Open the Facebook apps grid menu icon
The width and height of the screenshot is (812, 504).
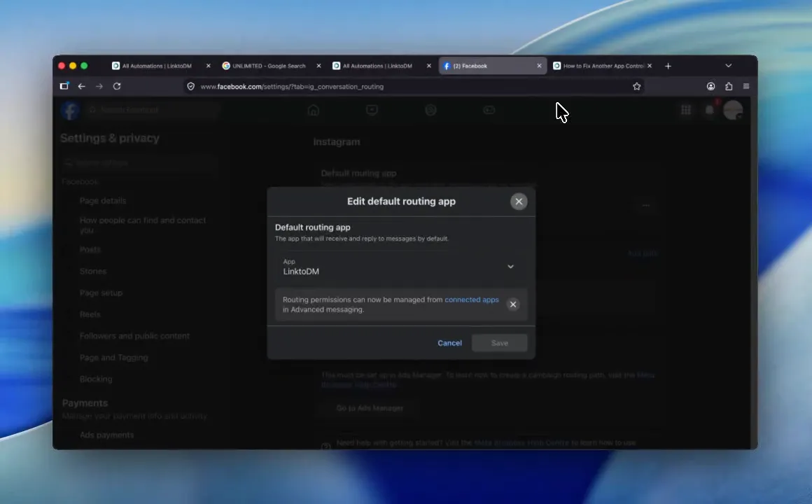(685, 110)
